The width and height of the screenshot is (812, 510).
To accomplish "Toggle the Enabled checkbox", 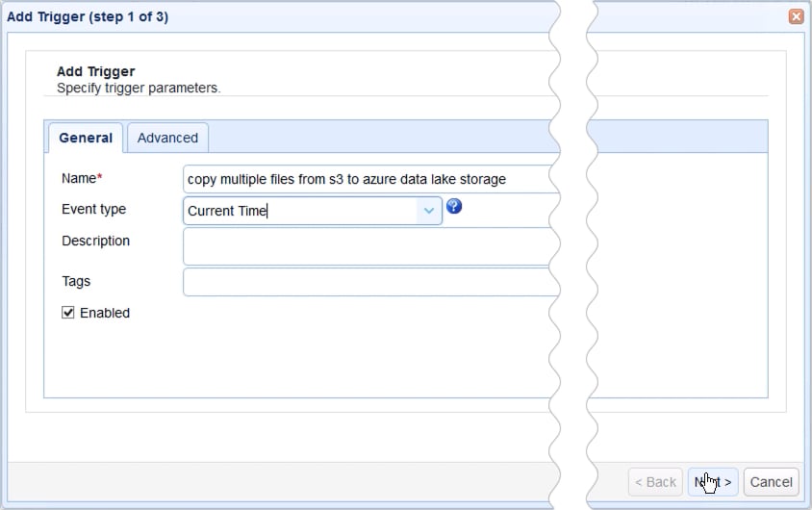I will (68, 313).
